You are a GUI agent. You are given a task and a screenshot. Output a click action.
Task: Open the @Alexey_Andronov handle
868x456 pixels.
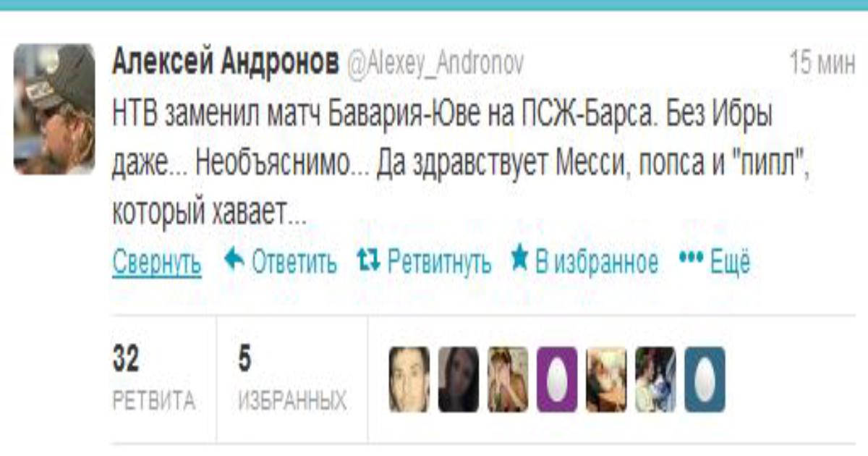point(435,66)
